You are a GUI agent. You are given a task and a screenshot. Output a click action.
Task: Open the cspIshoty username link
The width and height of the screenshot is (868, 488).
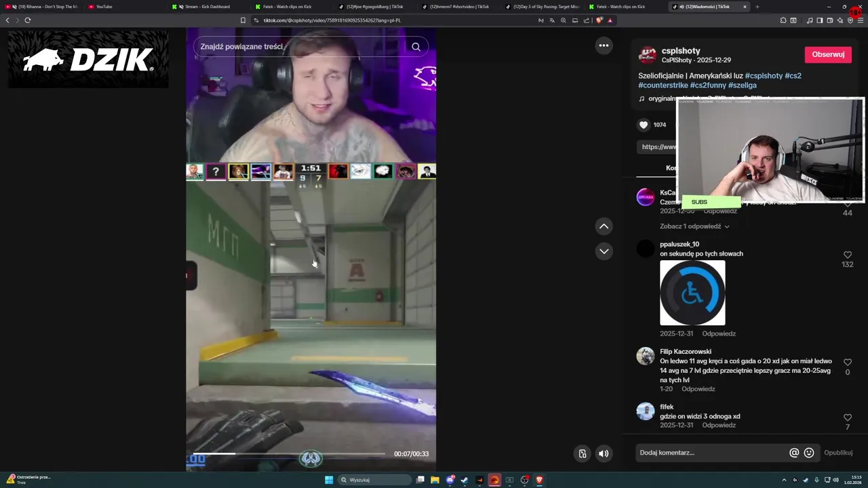click(681, 51)
